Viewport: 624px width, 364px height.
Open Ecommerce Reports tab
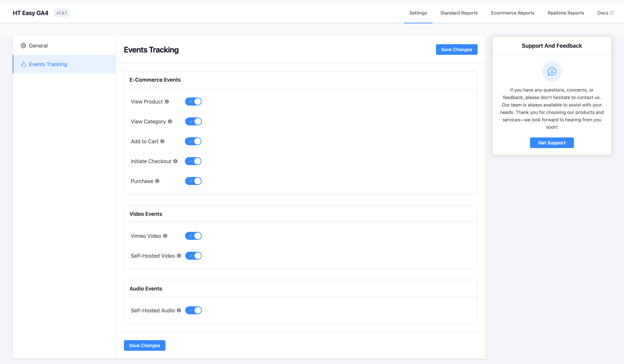(x=513, y=13)
